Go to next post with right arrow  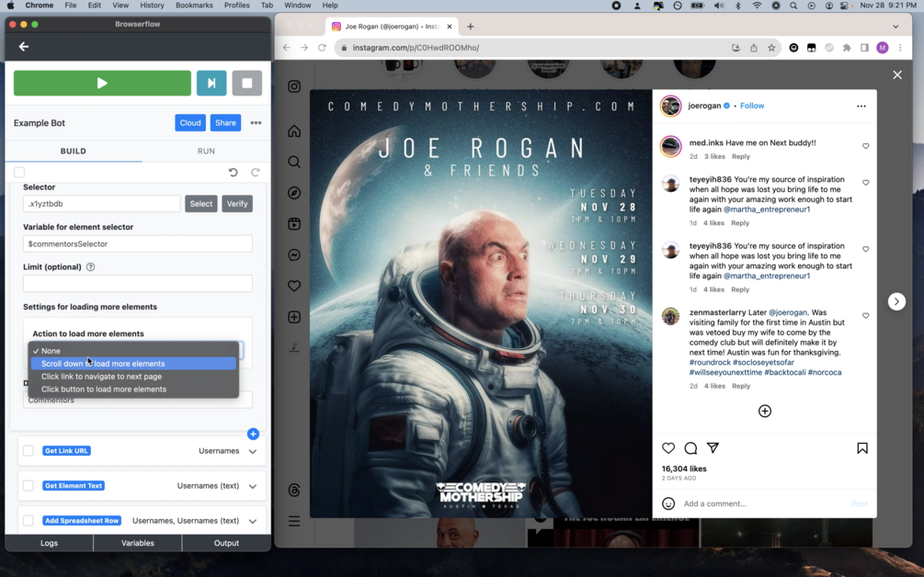[896, 301]
